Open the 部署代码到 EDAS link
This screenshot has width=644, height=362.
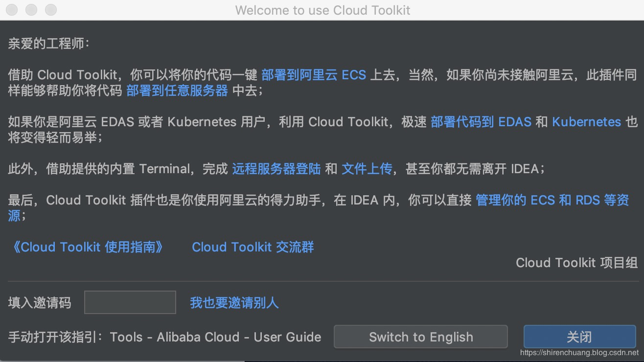(x=481, y=122)
